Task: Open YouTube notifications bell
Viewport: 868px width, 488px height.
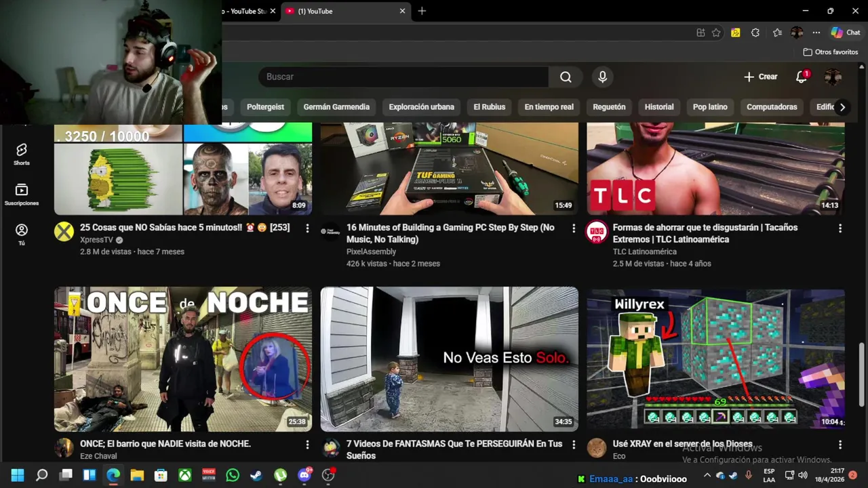Action: [x=802, y=77]
